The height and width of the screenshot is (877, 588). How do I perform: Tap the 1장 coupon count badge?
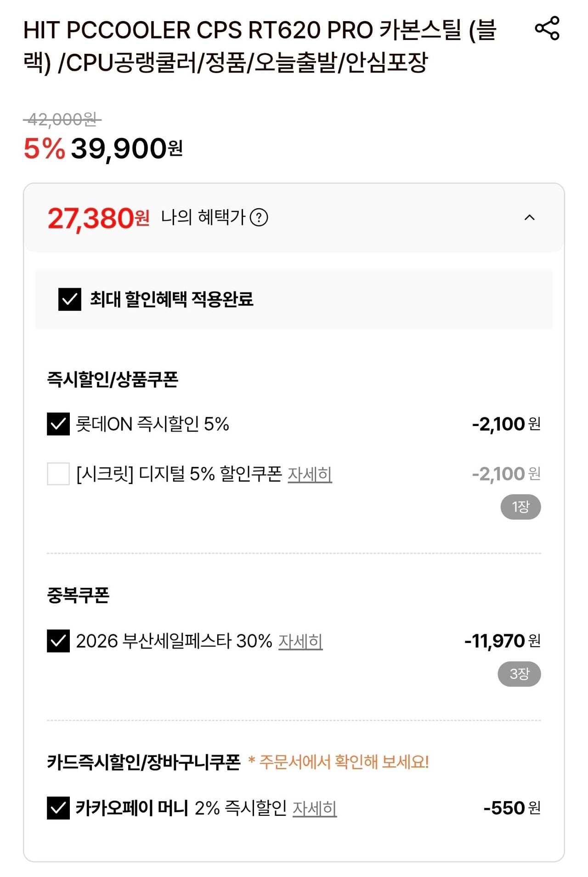(x=520, y=507)
